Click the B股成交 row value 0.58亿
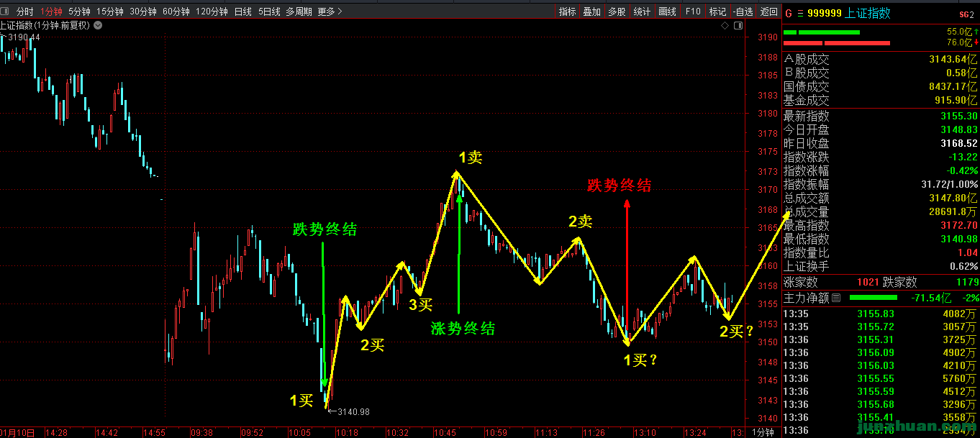Screen dimensions: 980x438 (x=961, y=73)
